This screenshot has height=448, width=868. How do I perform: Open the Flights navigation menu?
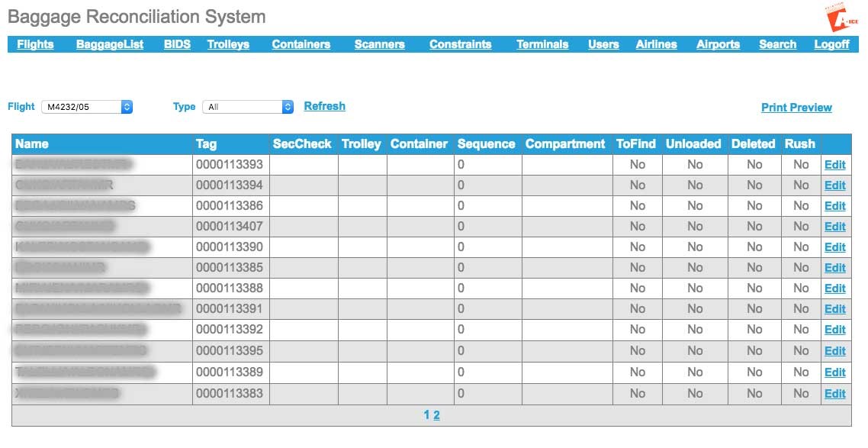tap(35, 44)
